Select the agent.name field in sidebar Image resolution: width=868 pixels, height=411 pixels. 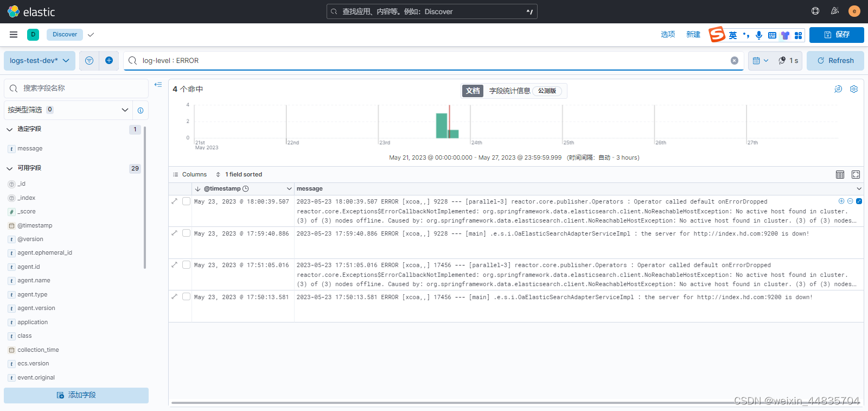point(34,281)
